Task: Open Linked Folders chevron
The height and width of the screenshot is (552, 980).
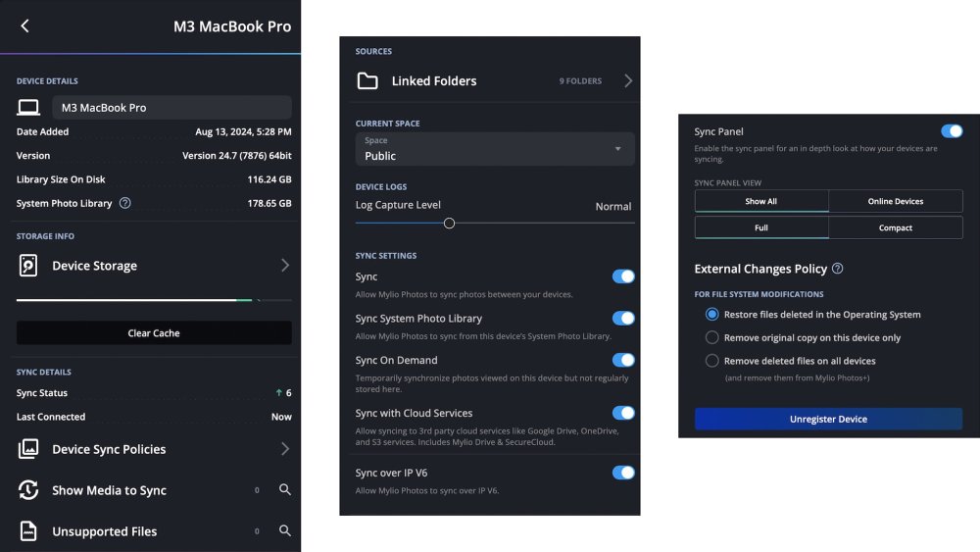Action: (628, 80)
